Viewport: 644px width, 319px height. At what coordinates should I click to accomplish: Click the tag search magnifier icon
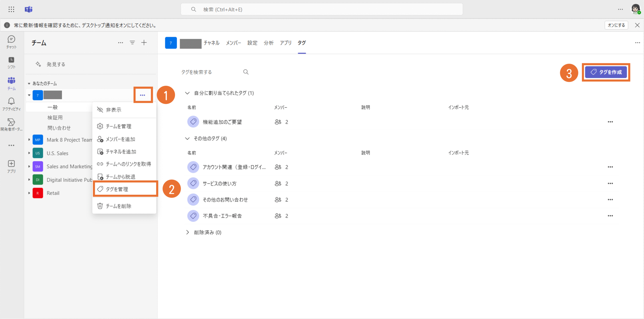tap(246, 72)
